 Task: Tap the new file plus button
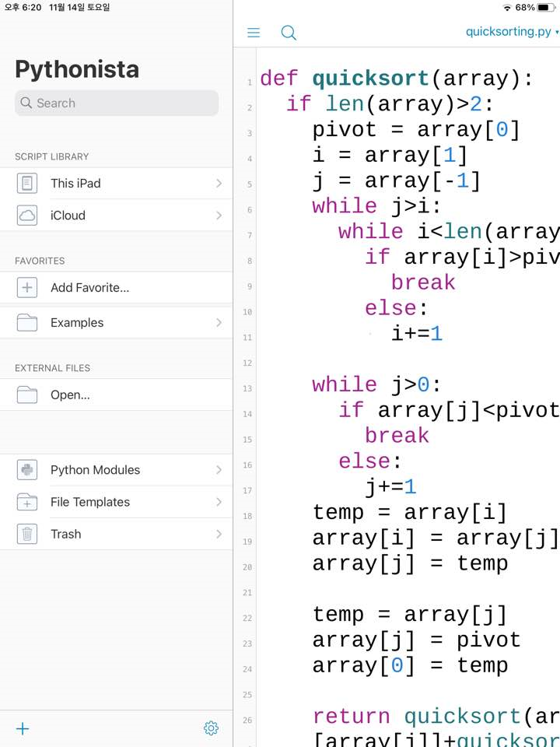[23, 728]
